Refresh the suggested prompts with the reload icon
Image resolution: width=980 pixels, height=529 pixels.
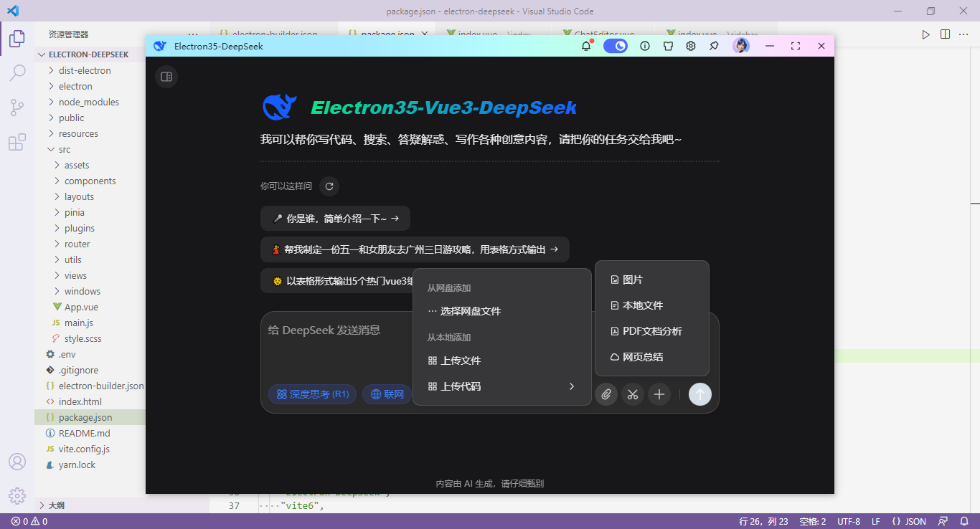point(329,186)
